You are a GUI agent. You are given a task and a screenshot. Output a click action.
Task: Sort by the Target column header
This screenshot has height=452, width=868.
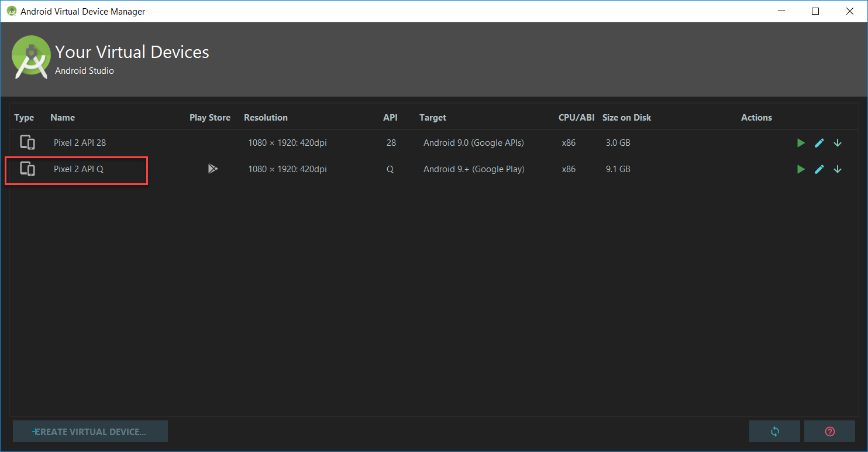[x=433, y=117]
